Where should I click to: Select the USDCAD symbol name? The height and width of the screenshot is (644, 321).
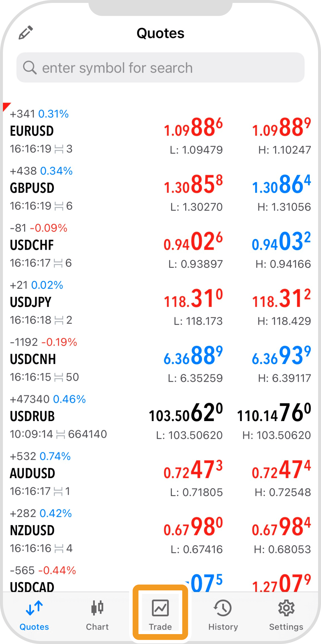click(32, 586)
